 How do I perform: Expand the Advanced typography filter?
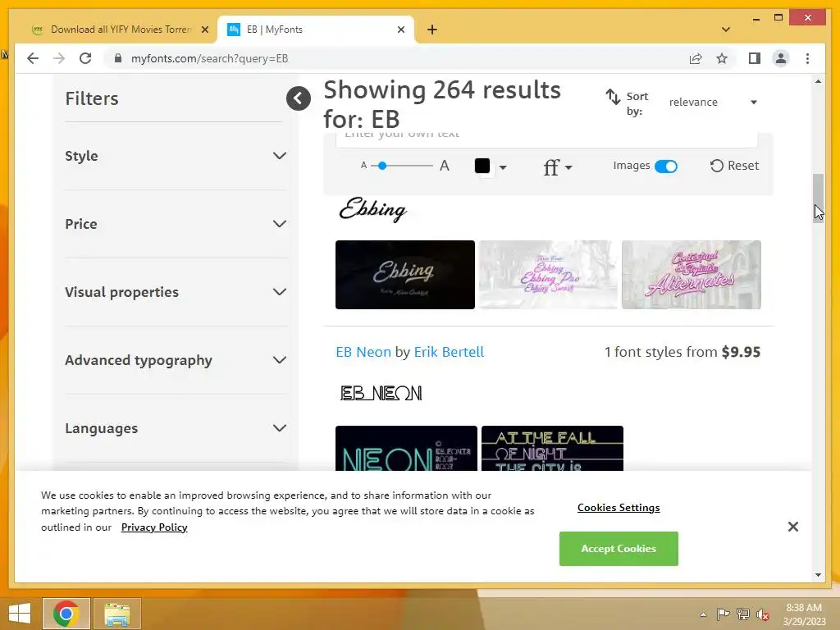click(176, 360)
